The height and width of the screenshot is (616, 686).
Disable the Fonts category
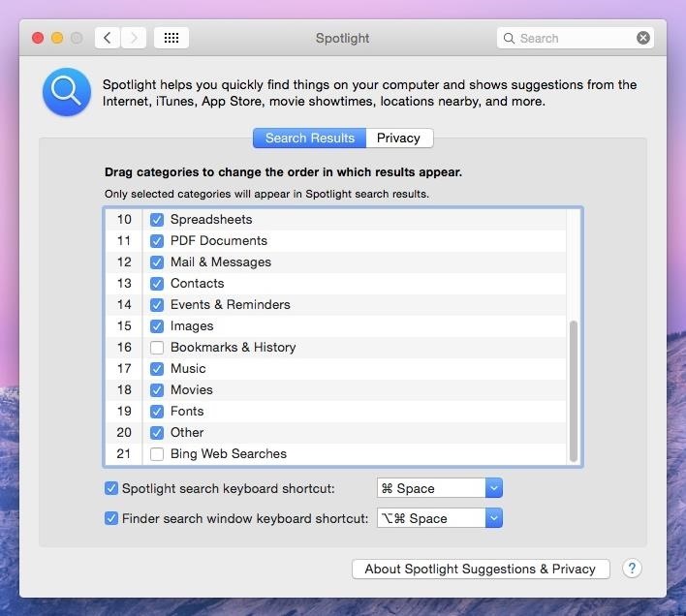(157, 412)
